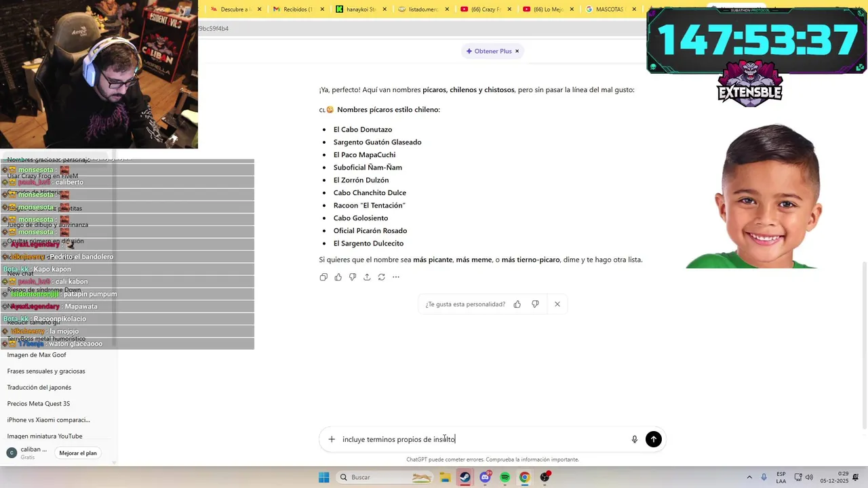Screen dimensions: 868x488
Task: Open the caliban account profile menu
Action: coord(27,453)
